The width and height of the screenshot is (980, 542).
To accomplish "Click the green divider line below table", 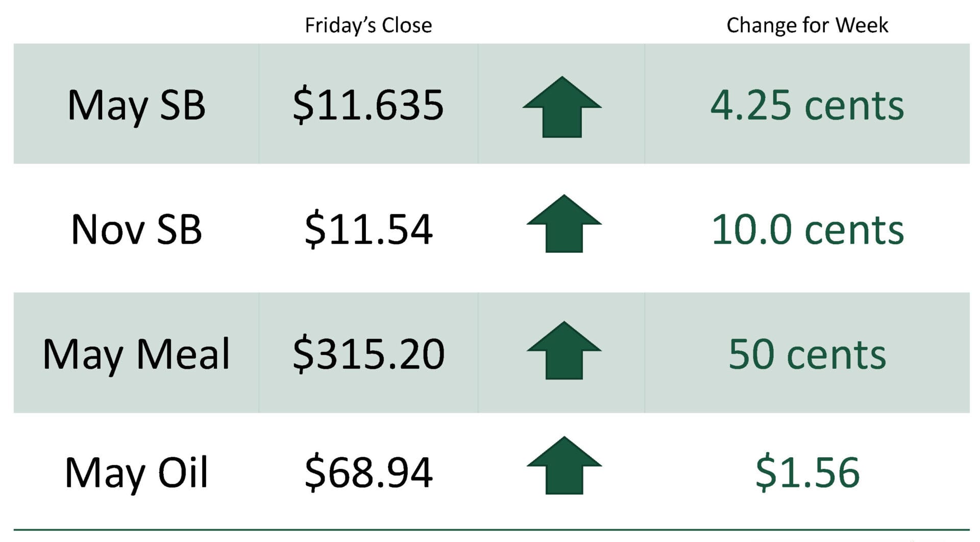I will pos(491,530).
